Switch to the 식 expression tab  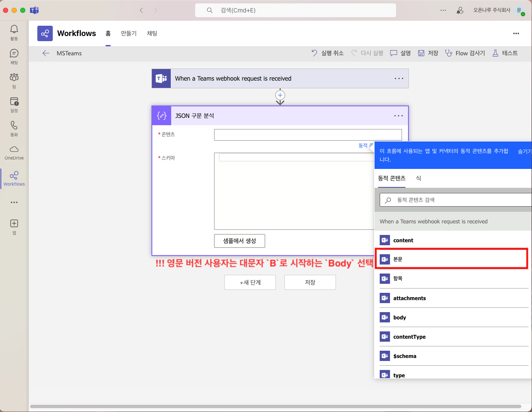pyautogui.click(x=418, y=178)
